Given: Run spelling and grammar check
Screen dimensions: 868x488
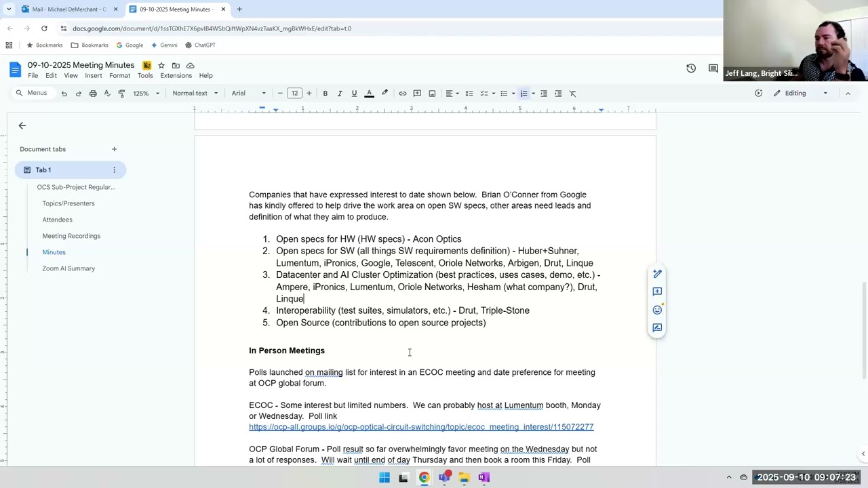Looking at the screenshot, I should [107, 94].
